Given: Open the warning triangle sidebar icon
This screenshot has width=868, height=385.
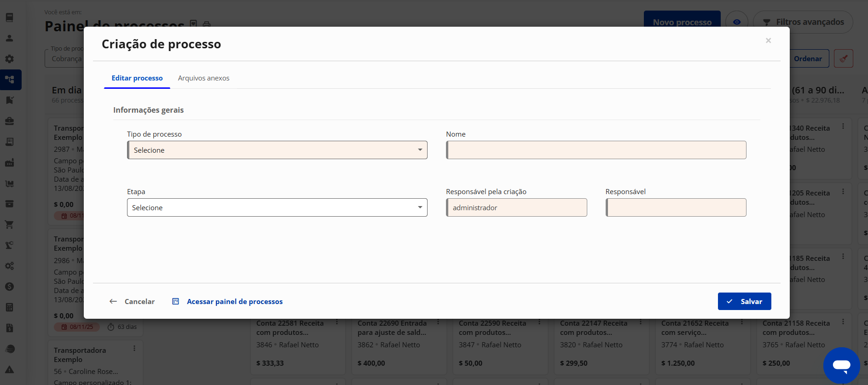Looking at the screenshot, I should pyautogui.click(x=9, y=369).
